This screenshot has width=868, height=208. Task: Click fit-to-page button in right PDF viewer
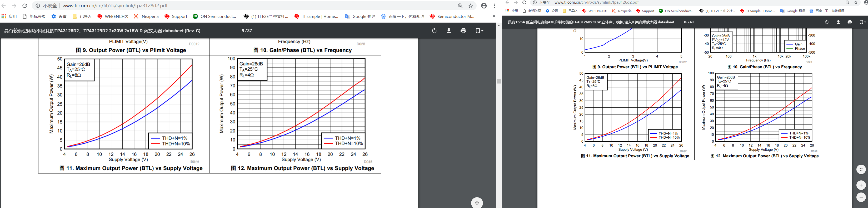click(861, 169)
